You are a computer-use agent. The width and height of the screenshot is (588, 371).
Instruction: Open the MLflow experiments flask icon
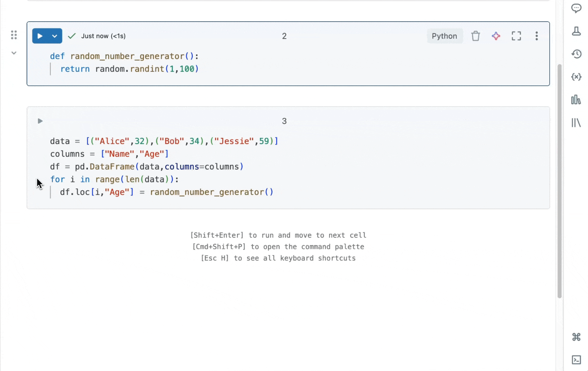click(x=576, y=31)
